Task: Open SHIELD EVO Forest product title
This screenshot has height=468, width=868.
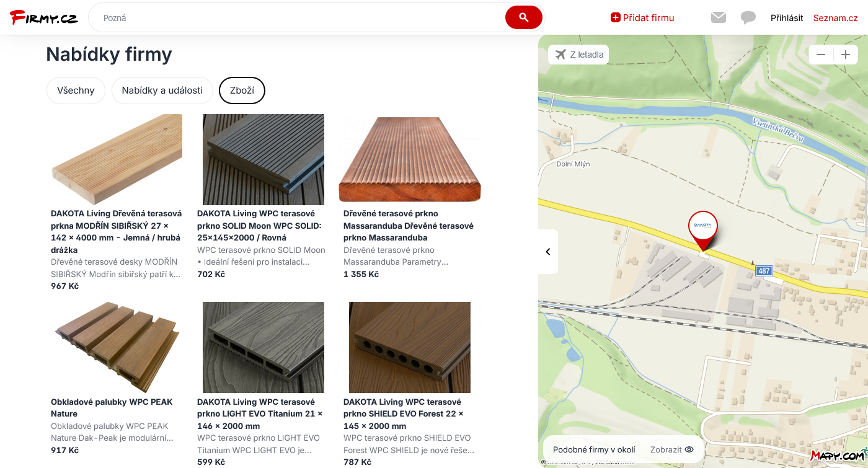Action: [x=404, y=414]
